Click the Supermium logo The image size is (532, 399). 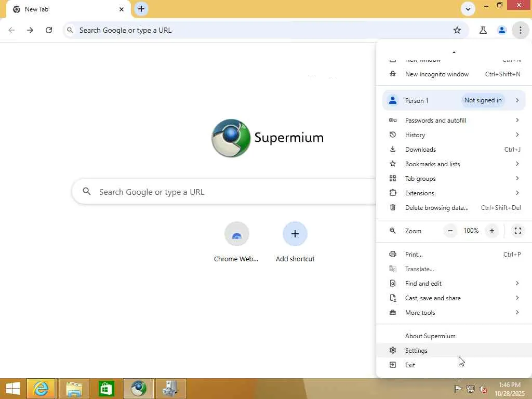[231, 138]
